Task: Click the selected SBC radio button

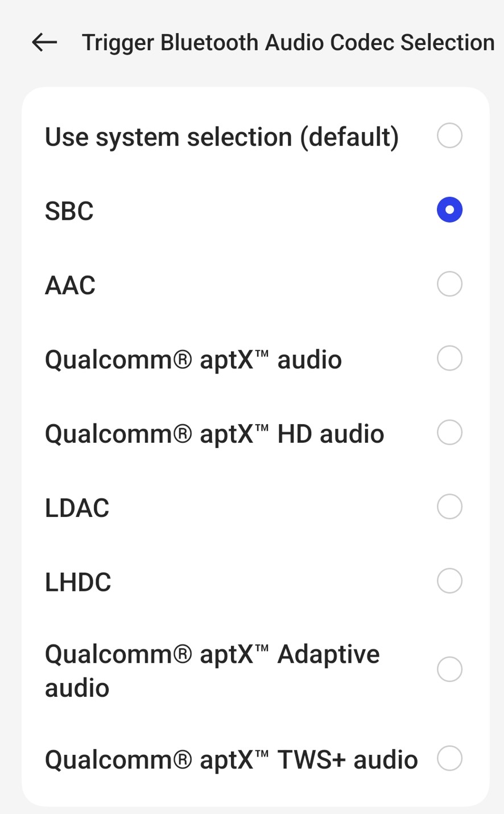Action: pos(449,210)
